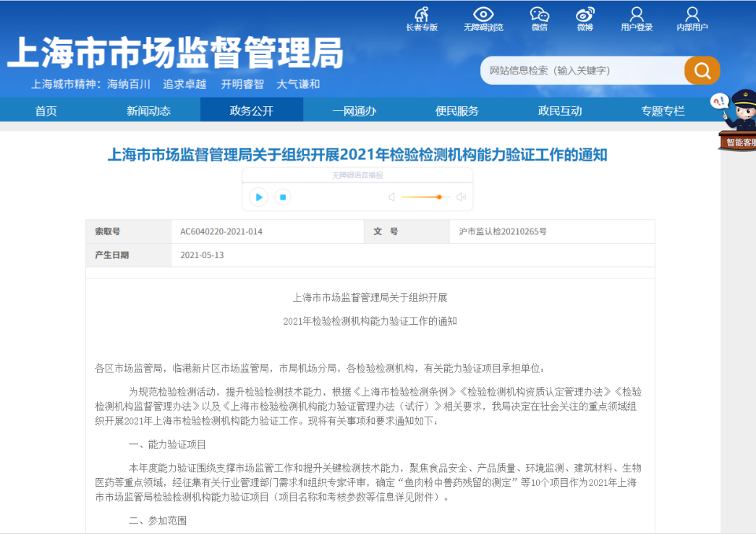Viewport: 756px width, 541px height.
Task: Open 专题专栏 navigation item
Action: (x=663, y=111)
